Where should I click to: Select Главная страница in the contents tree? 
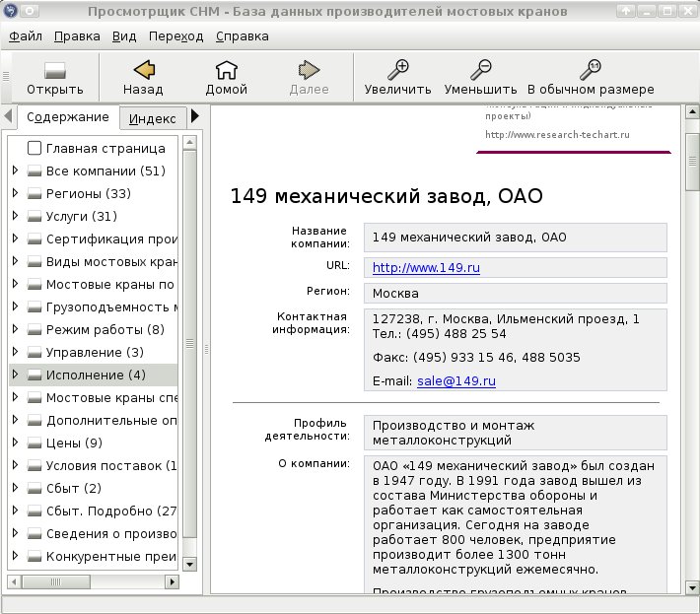click(105, 148)
